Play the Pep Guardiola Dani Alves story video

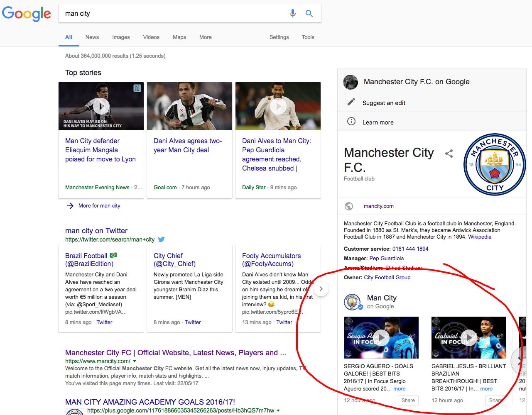(278, 106)
